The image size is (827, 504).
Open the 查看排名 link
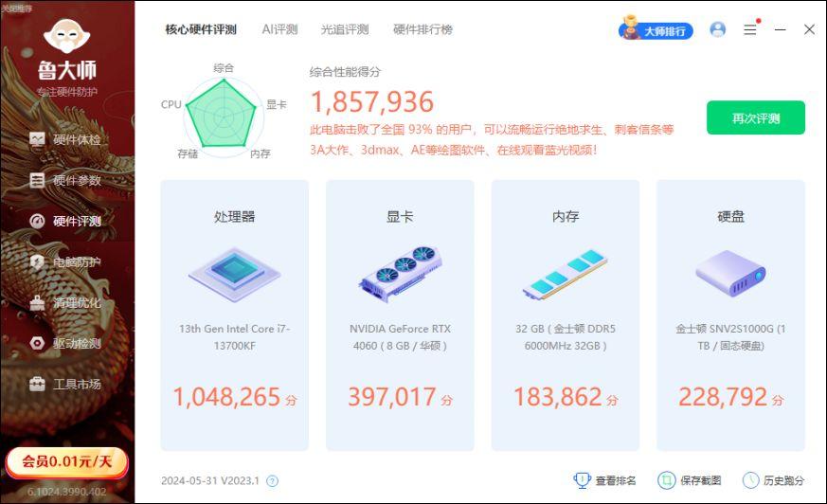[x=616, y=481]
